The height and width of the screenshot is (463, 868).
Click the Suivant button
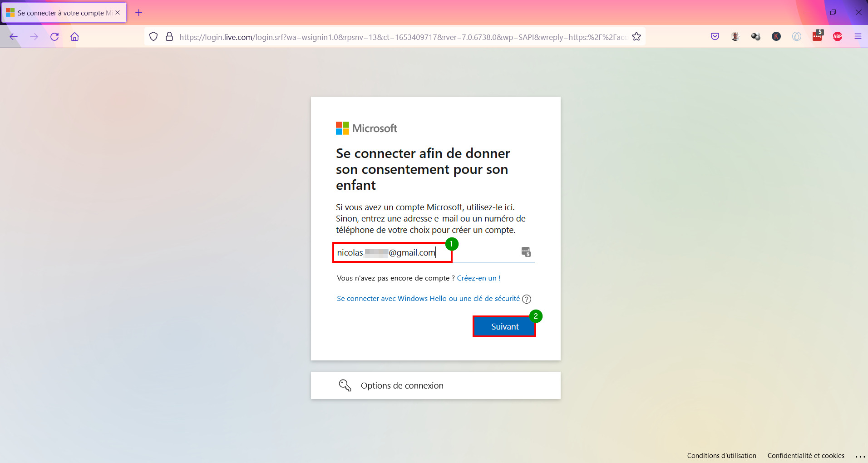click(x=504, y=326)
